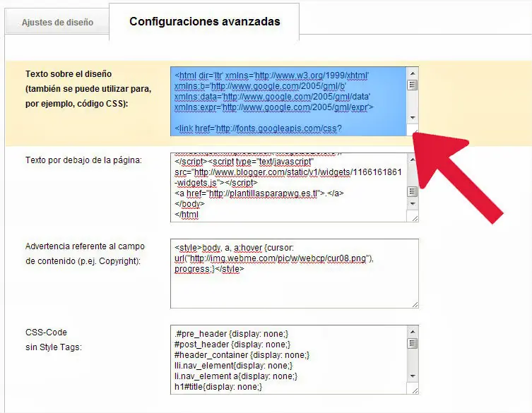Click the '-widgets.js"></script>' line

216,183
